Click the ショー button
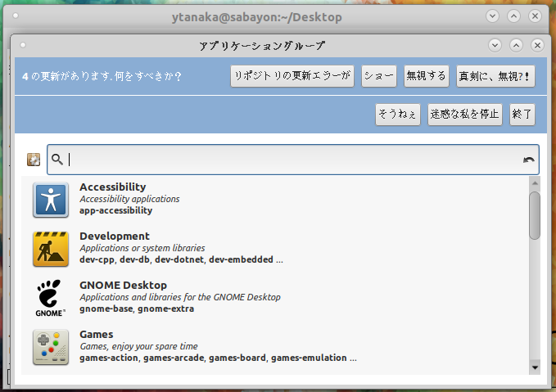 tap(378, 76)
